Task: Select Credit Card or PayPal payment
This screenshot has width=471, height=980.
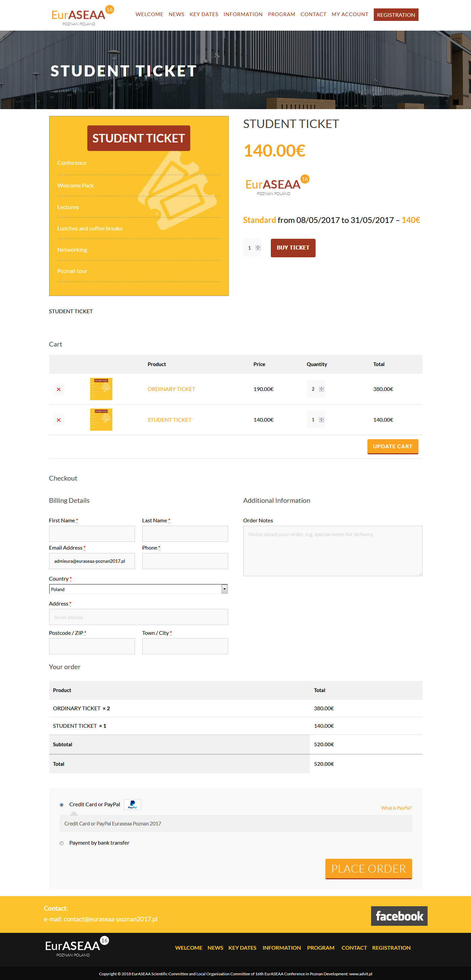Action: pyautogui.click(x=62, y=805)
